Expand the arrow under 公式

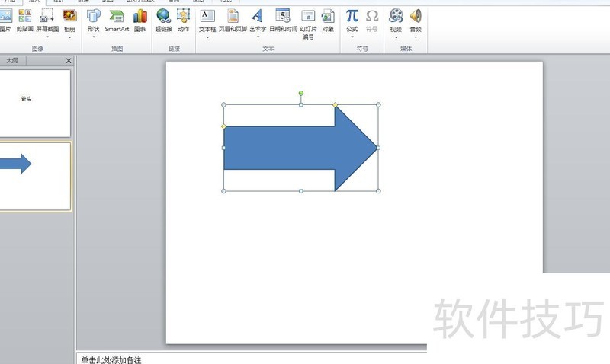pyautogui.click(x=352, y=37)
